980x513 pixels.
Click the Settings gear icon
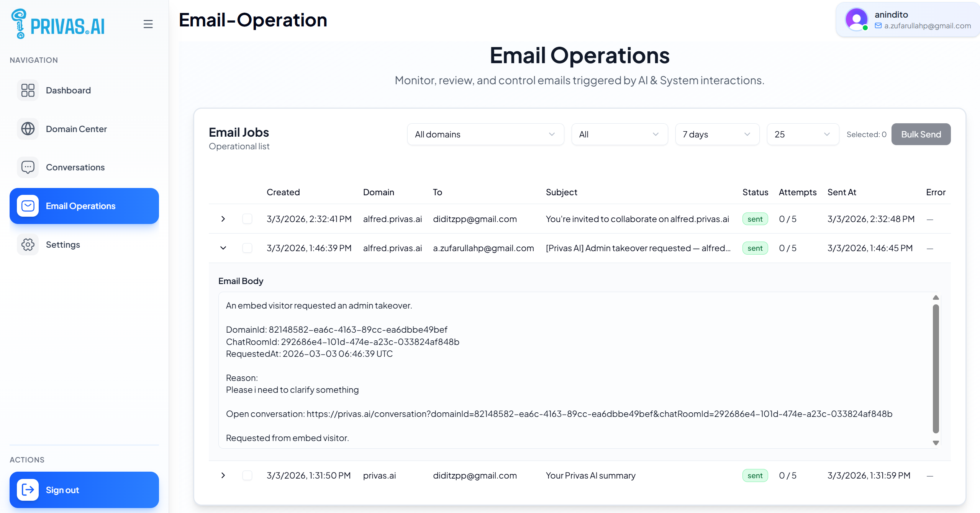(x=28, y=245)
